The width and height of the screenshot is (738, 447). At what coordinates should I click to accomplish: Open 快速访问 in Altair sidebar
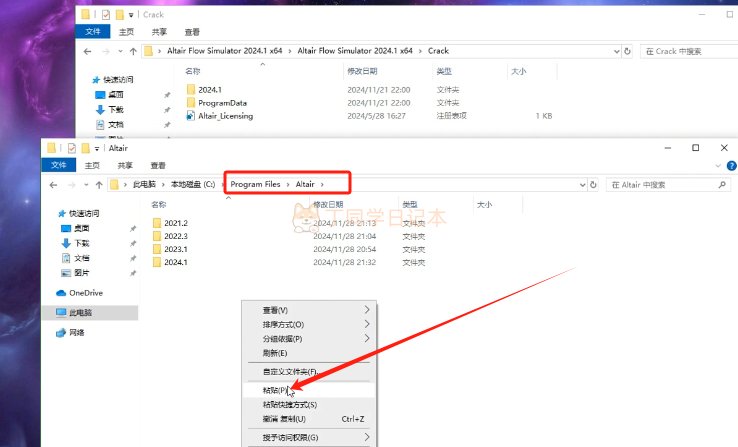coord(79,214)
